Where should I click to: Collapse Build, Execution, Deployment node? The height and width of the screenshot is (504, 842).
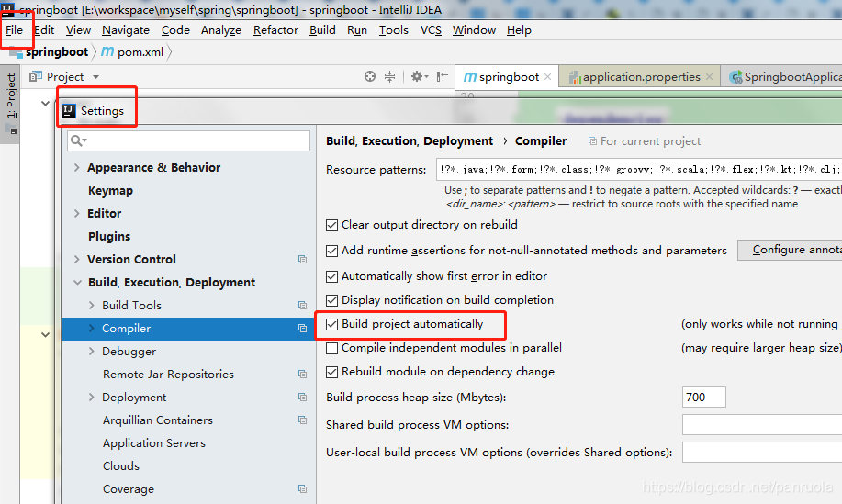coord(77,283)
